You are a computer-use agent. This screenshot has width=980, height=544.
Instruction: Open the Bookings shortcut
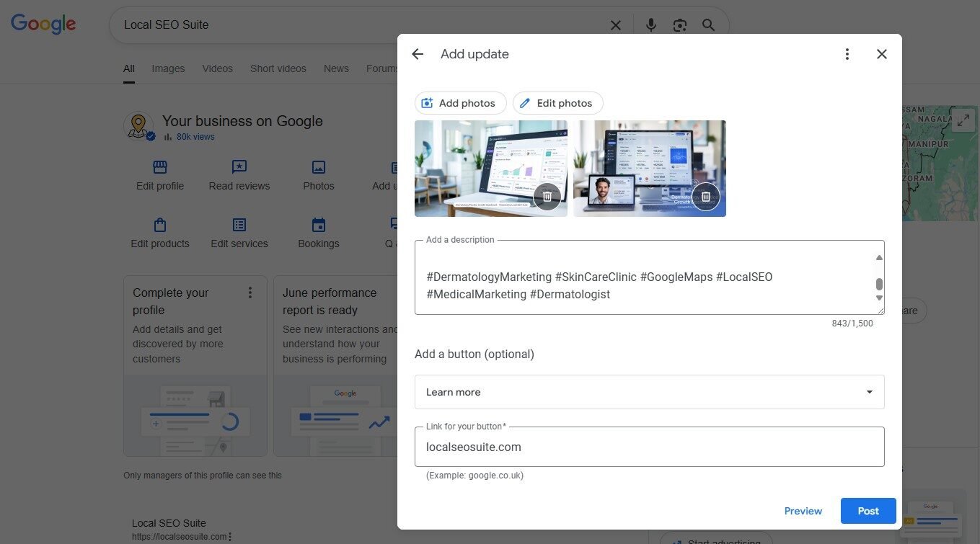(319, 233)
